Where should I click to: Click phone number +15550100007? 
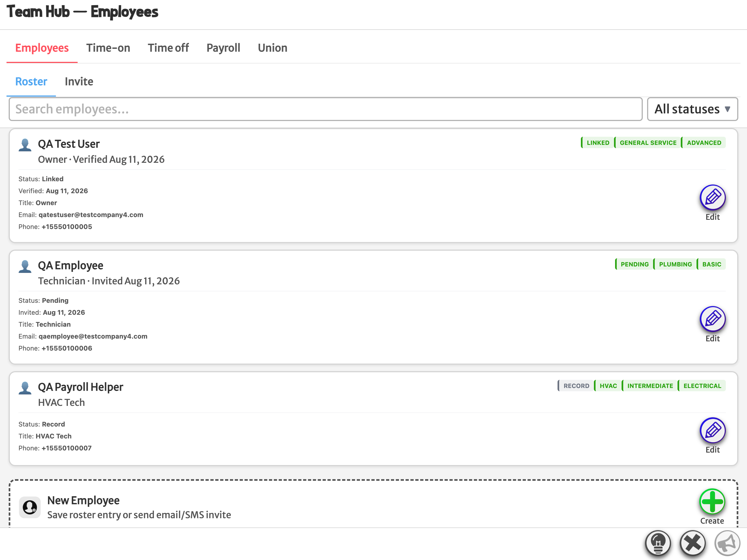(x=67, y=448)
